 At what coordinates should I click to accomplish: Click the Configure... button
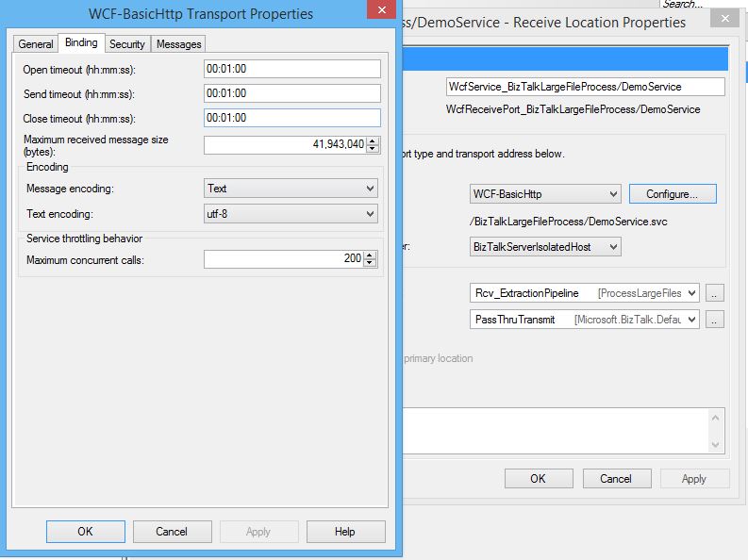tap(673, 194)
